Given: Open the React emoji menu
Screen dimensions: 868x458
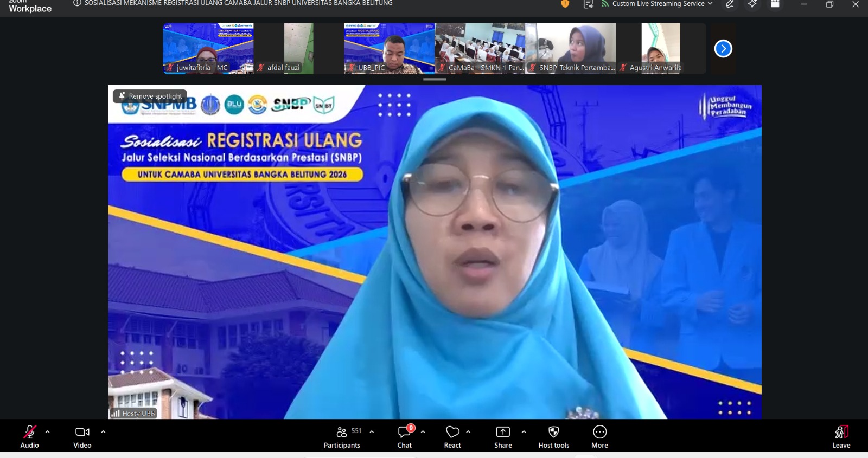Looking at the screenshot, I should 452,436.
